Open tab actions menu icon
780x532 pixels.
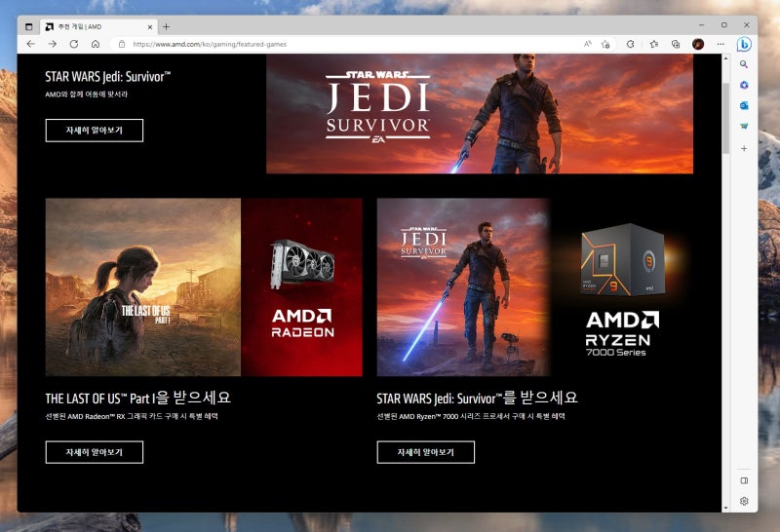tap(29, 27)
